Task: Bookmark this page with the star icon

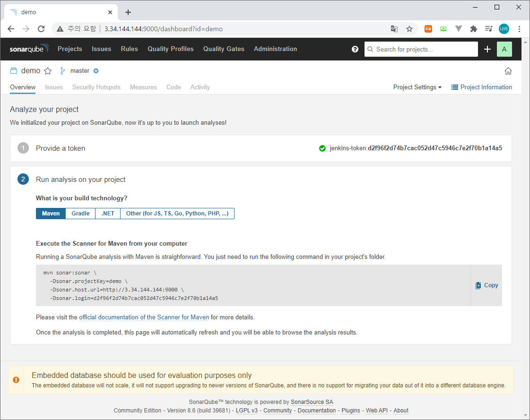Action: pos(409,29)
